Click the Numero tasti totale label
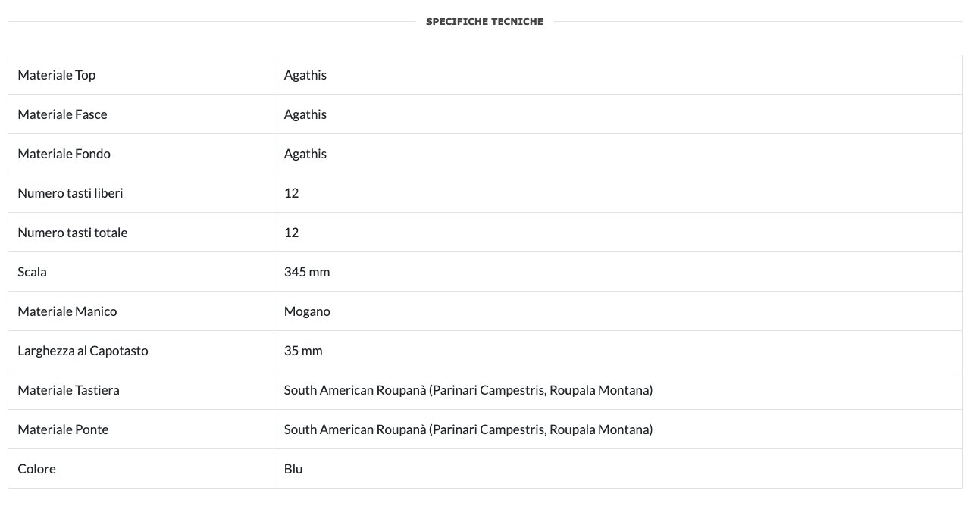980x506 pixels. pyautogui.click(x=73, y=233)
